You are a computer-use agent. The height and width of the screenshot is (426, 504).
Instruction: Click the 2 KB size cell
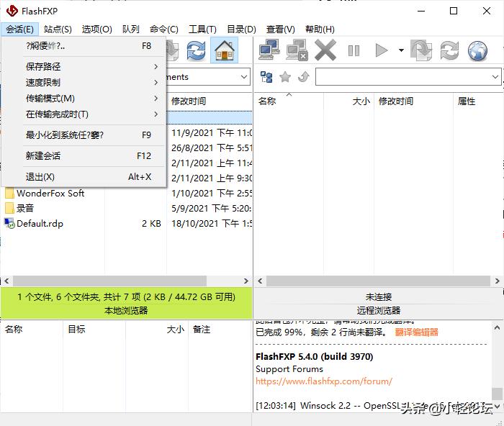point(151,223)
